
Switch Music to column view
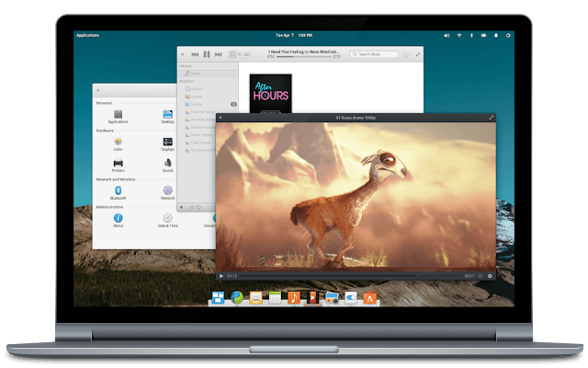pyautogui.click(x=247, y=54)
